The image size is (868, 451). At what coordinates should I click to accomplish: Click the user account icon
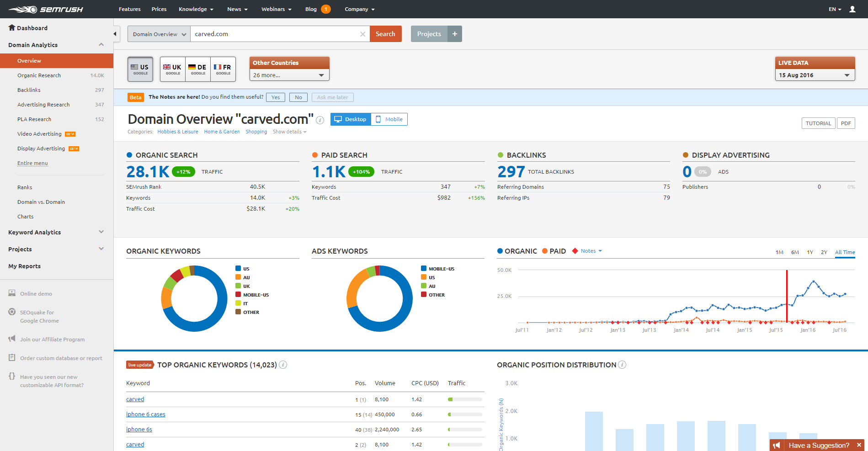tap(852, 9)
